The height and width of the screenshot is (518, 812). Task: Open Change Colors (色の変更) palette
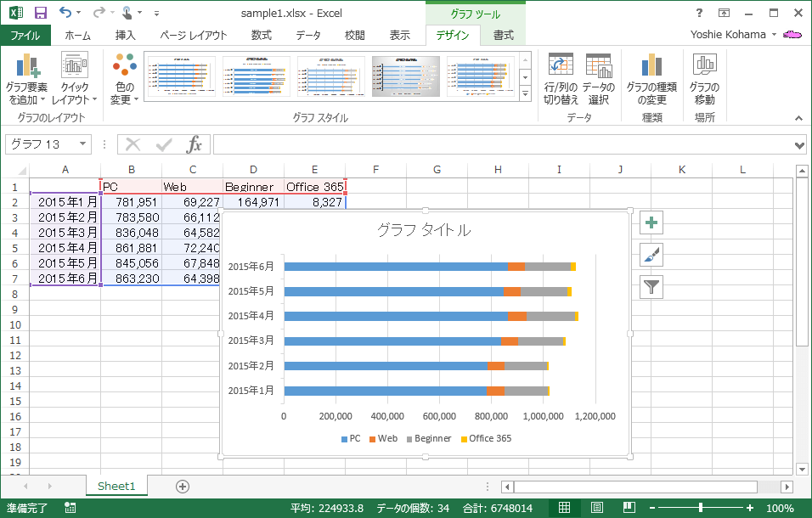point(124,79)
